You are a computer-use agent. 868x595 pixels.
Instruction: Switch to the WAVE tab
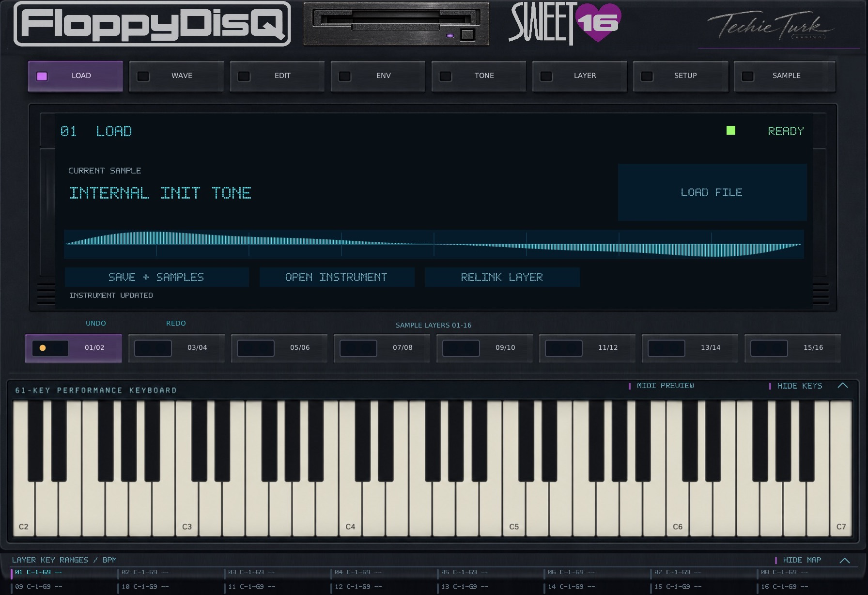pyautogui.click(x=176, y=76)
